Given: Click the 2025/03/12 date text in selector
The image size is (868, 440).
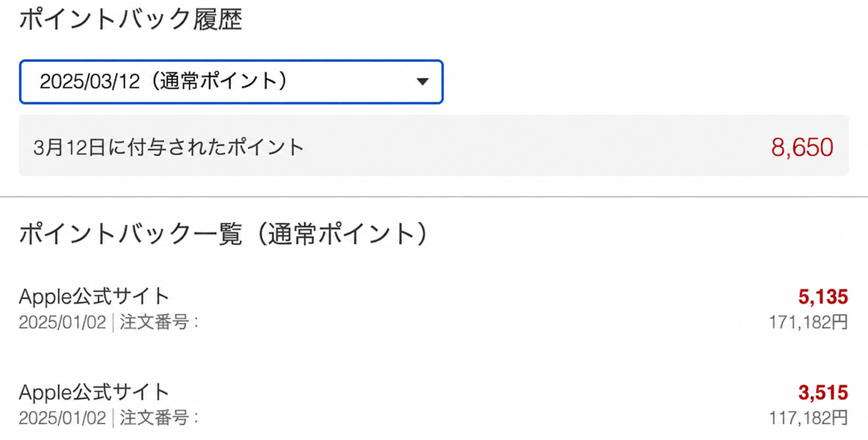Looking at the screenshot, I should click(x=90, y=82).
